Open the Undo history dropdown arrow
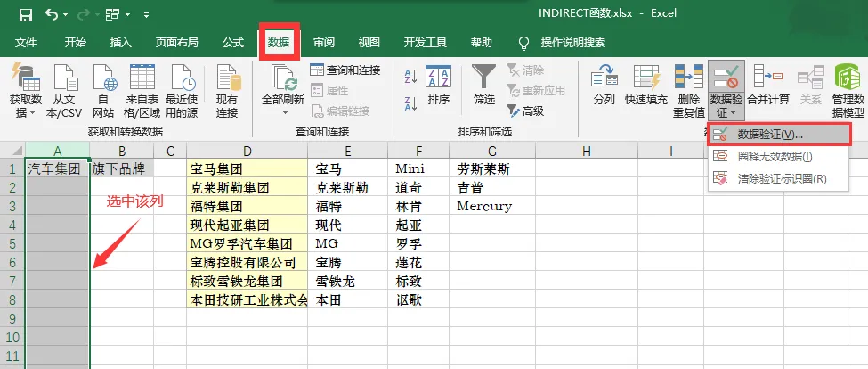The height and width of the screenshot is (369, 868). (65, 15)
